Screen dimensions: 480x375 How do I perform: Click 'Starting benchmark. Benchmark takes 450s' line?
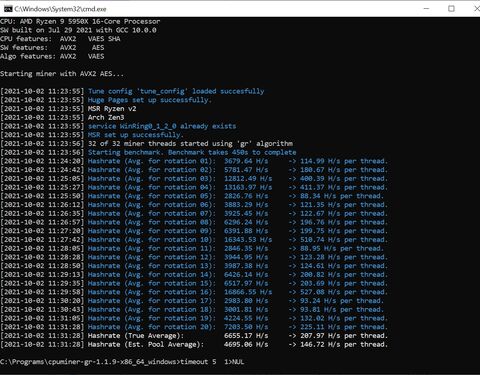click(192, 152)
